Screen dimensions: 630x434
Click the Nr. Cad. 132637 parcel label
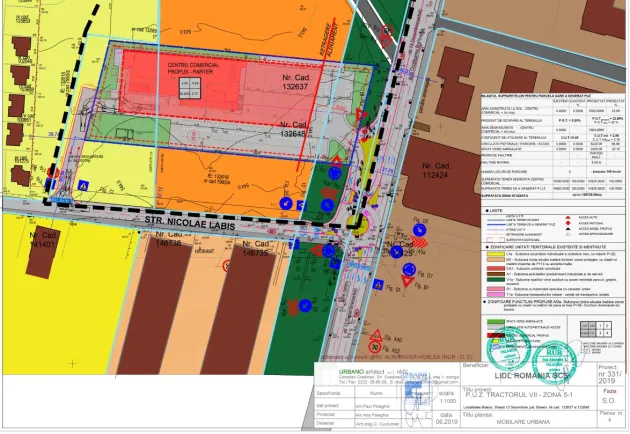(296, 82)
